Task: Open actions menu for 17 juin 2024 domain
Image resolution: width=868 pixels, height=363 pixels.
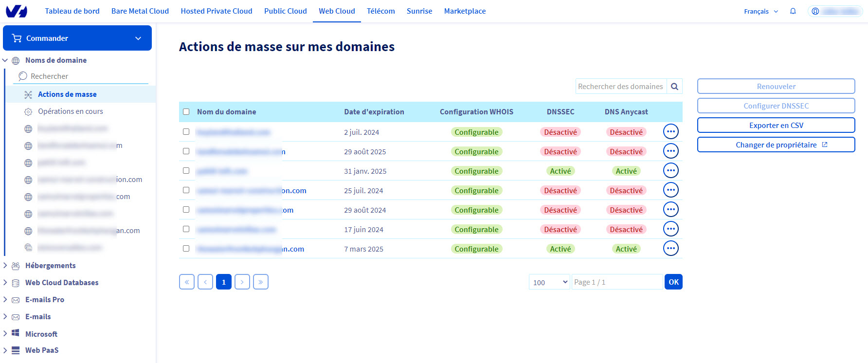Action: [x=671, y=229]
